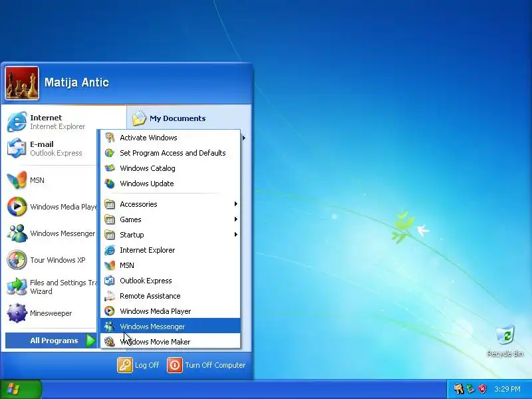Click Tour Windows XP text label

pos(58,260)
